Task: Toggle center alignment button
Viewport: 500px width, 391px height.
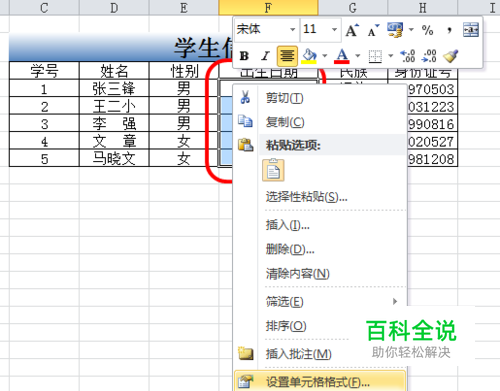Action: tap(287, 56)
